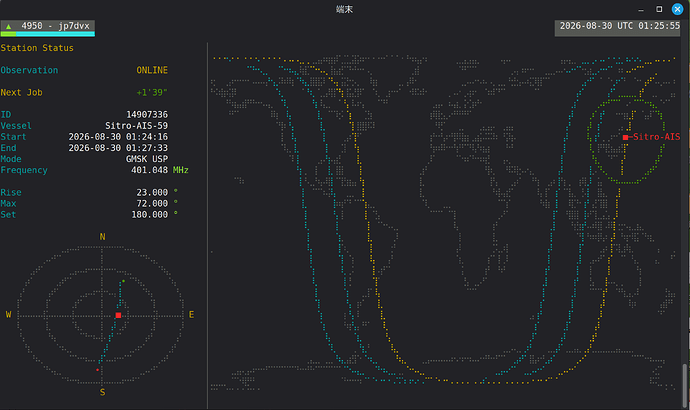Click the 'Next Job' label
This screenshot has height=410, width=690.
coord(22,92)
